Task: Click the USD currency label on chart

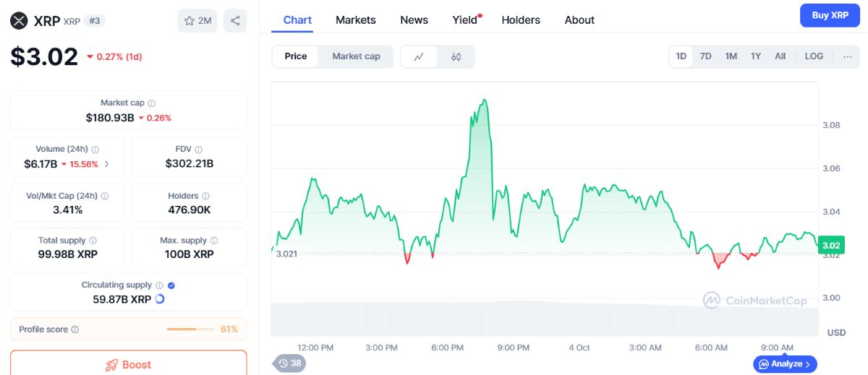Action: (x=836, y=332)
